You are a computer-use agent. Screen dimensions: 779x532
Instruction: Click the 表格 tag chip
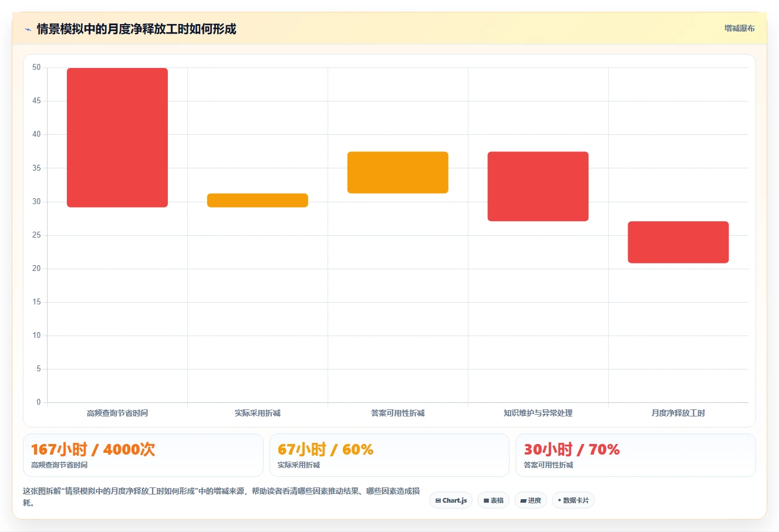(493, 500)
